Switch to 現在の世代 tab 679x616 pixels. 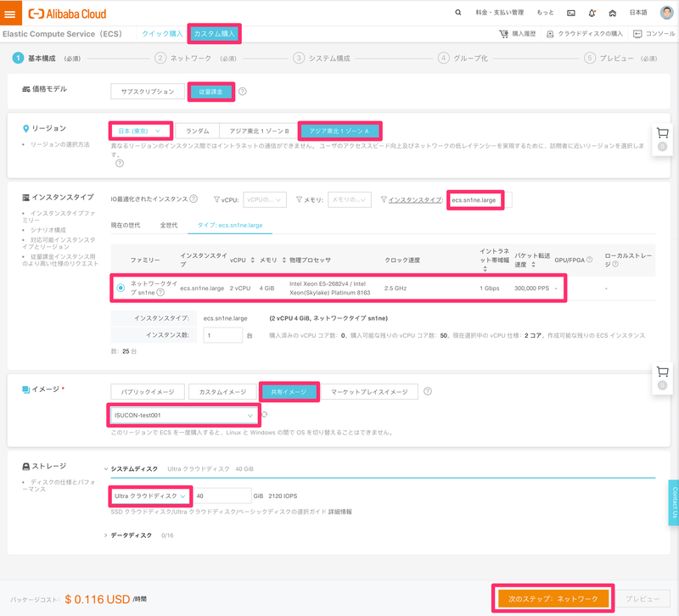pyautogui.click(x=126, y=225)
